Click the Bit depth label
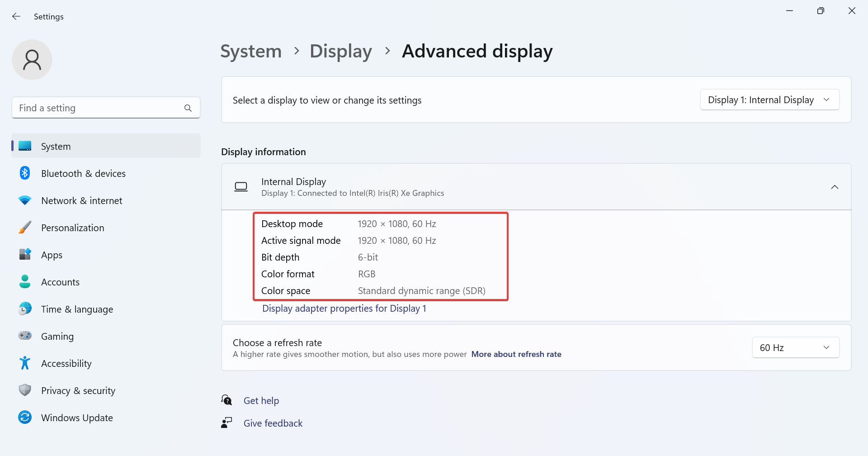This screenshot has width=868, height=456. (x=280, y=257)
